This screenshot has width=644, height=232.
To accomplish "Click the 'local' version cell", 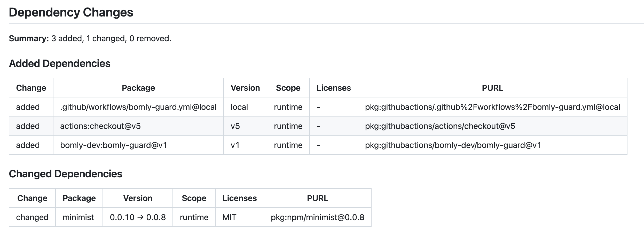I will point(245,107).
